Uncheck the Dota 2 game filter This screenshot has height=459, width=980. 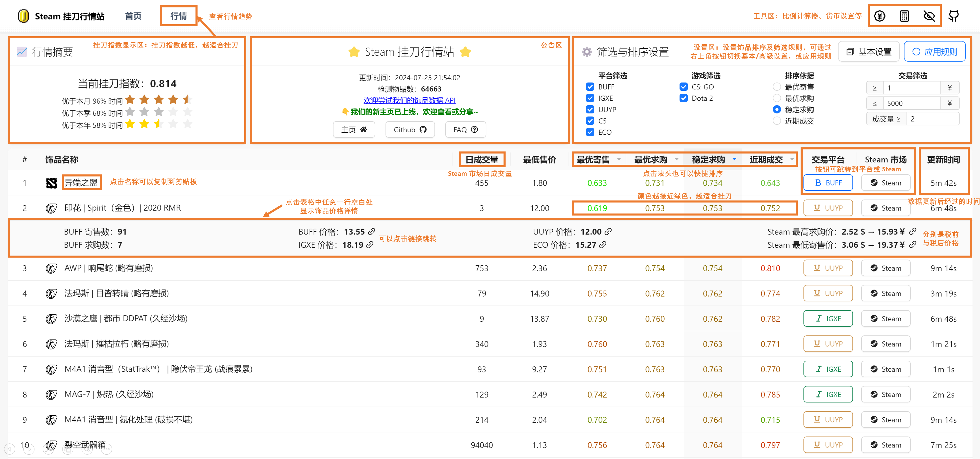point(684,98)
